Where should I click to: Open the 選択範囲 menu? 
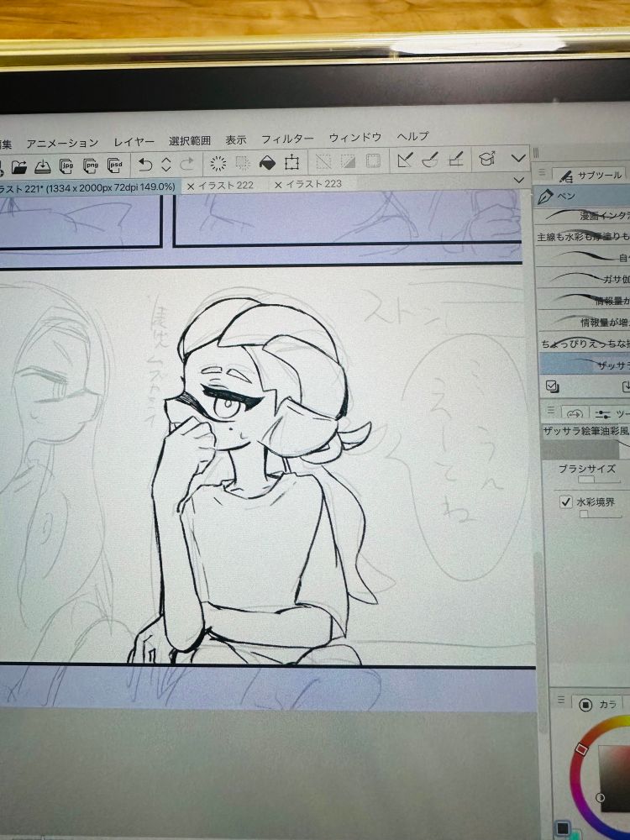190,141
